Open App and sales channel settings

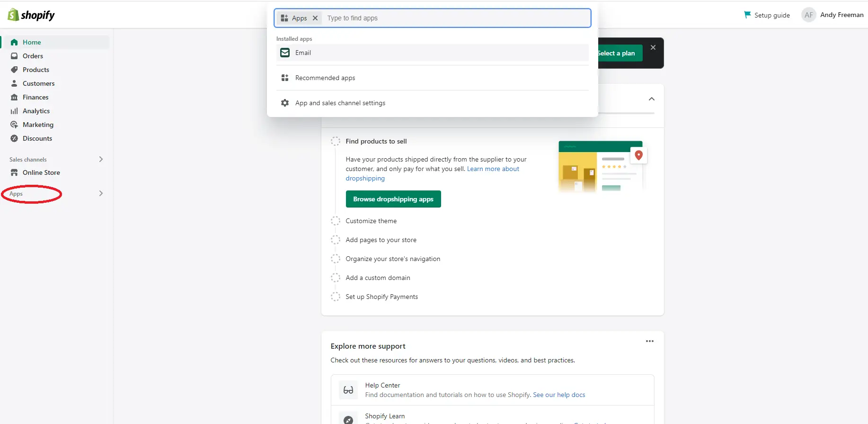pos(432,103)
